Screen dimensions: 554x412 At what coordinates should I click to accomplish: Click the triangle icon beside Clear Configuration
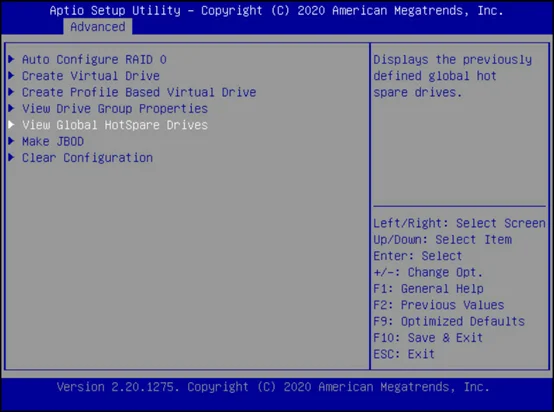coord(12,157)
